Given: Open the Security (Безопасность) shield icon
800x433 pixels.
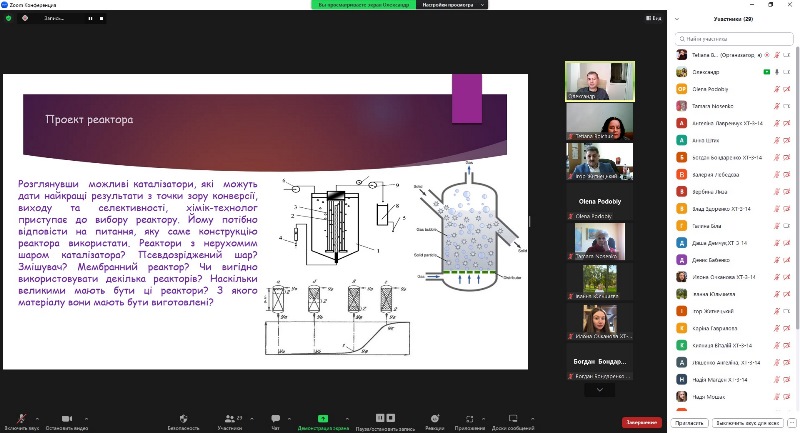Looking at the screenshot, I should [x=183, y=418].
